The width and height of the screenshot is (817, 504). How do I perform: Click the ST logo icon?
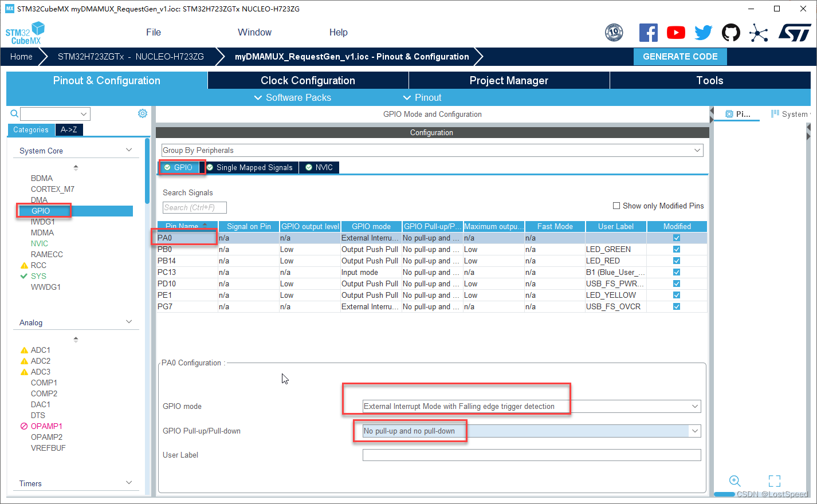(x=794, y=33)
